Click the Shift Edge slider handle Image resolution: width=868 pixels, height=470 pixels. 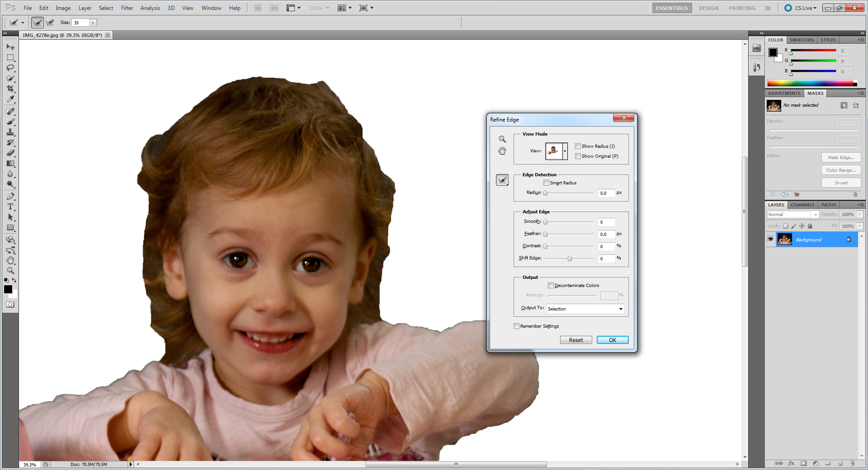pyautogui.click(x=570, y=258)
